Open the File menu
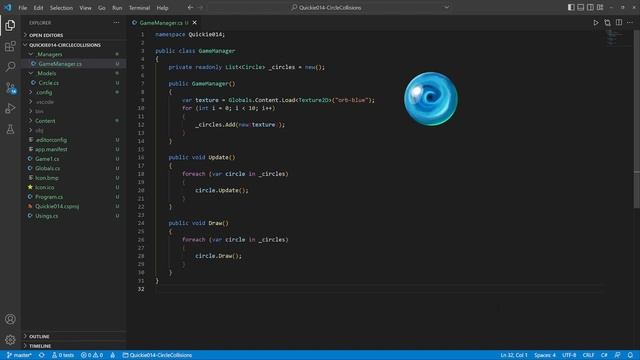The height and width of the screenshot is (360, 640). point(23,8)
